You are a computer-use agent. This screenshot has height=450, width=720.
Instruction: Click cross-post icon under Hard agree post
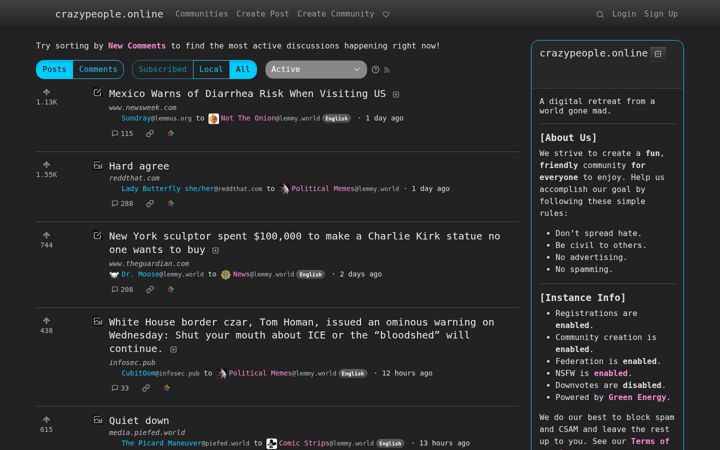[x=171, y=203]
